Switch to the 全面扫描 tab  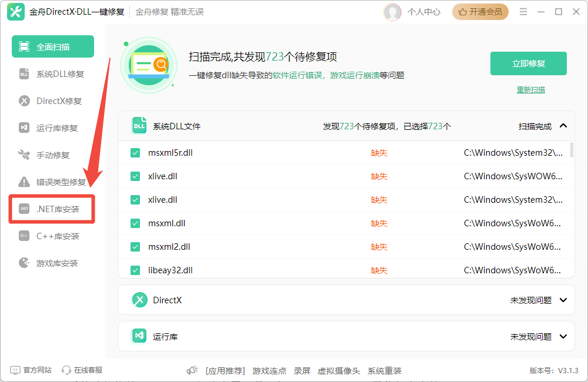pyautogui.click(x=52, y=46)
